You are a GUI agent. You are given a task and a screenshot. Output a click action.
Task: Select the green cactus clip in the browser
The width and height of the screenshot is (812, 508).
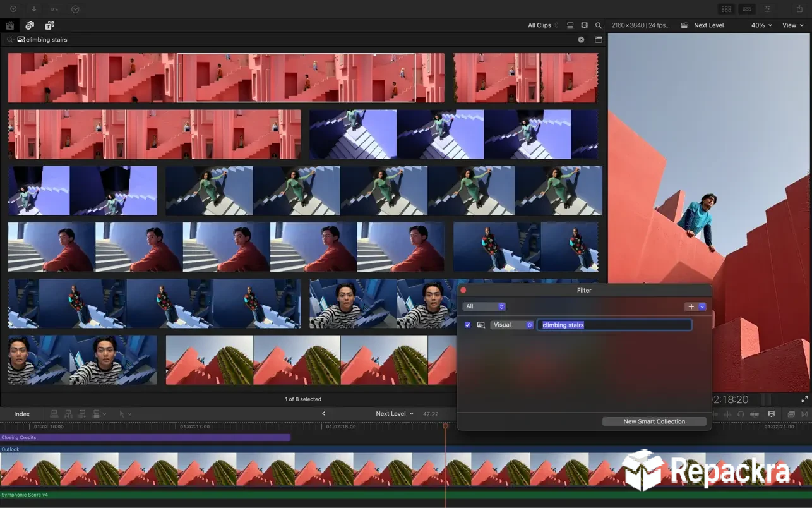point(311,360)
